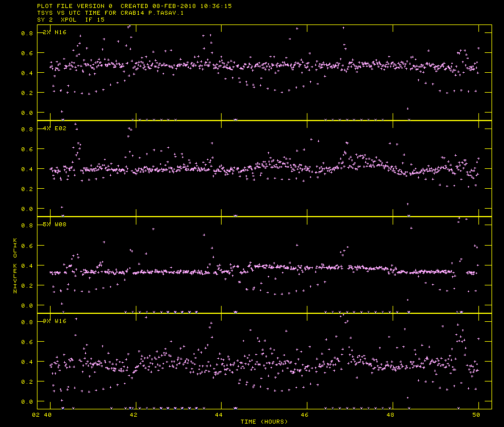The width and height of the screenshot is (504, 427).
Task: Click the 0.4 y-tick in the E02 panel
Action: click(x=27, y=169)
